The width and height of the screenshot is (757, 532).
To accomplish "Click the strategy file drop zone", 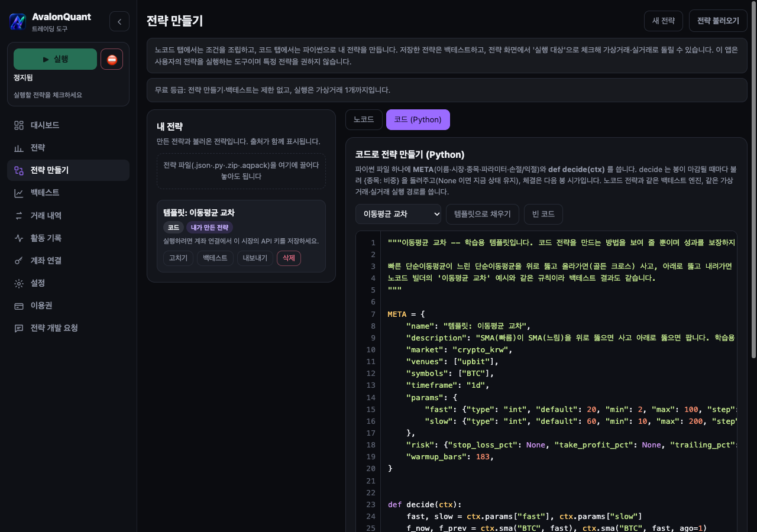I will [241, 171].
